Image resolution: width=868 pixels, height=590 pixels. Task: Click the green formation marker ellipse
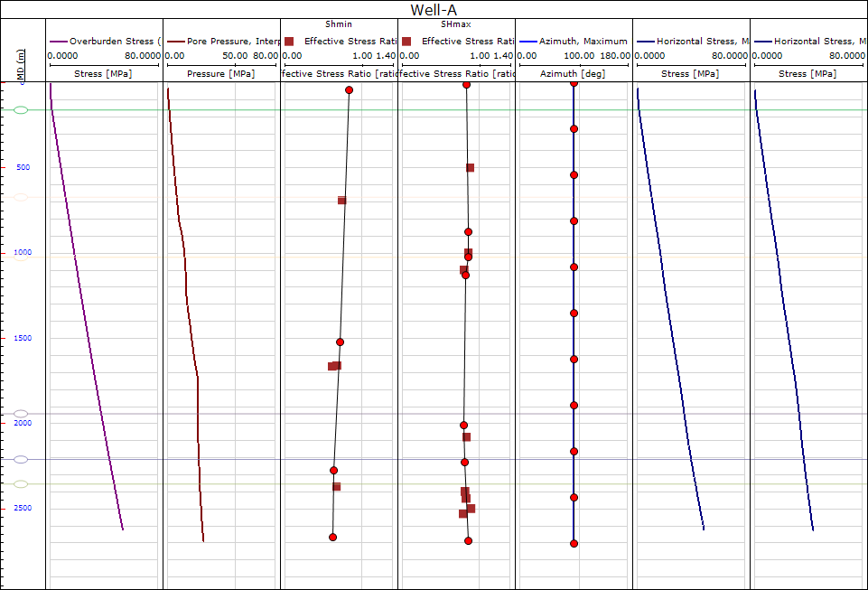(22, 109)
